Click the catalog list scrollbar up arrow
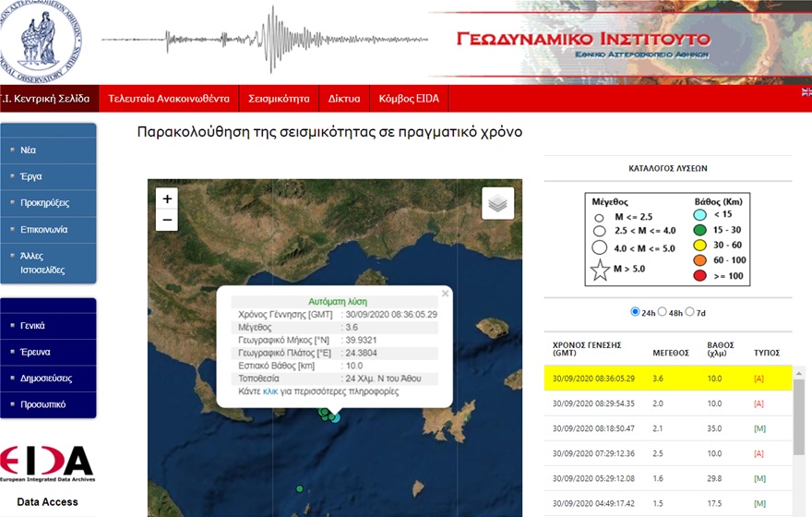The height and width of the screenshot is (517, 812). pyautogui.click(x=798, y=372)
